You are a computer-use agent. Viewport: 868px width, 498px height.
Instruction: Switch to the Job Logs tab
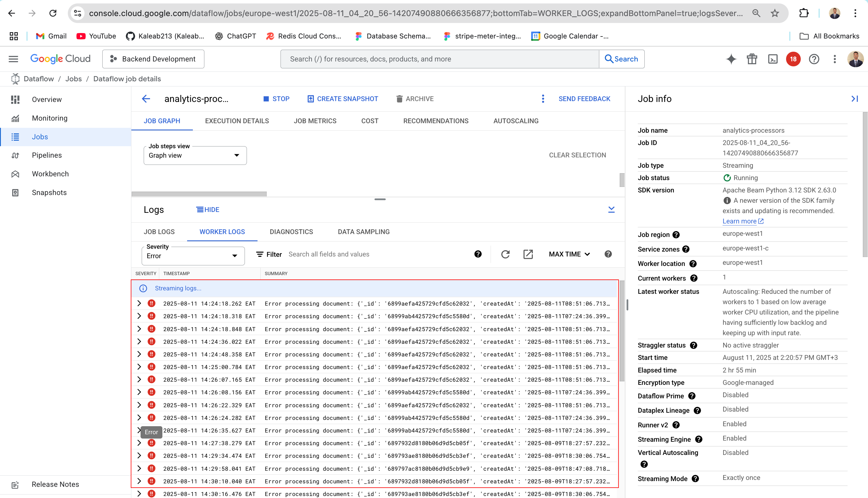(x=159, y=232)
